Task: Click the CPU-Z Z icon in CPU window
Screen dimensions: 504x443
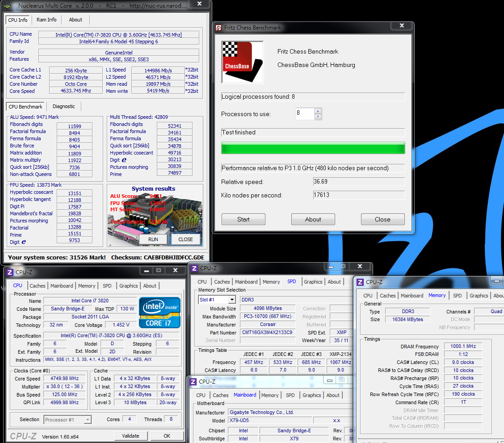Action: (10, 272)
